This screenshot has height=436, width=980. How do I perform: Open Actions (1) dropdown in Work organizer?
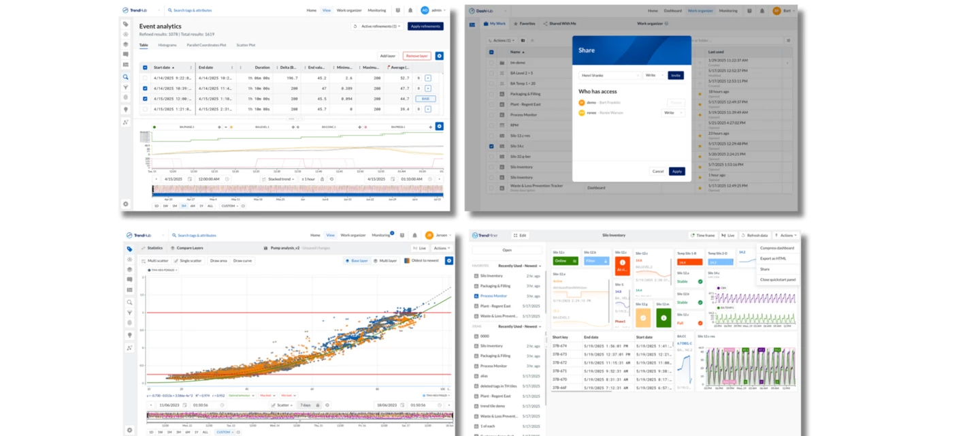(x=502, y=40)
